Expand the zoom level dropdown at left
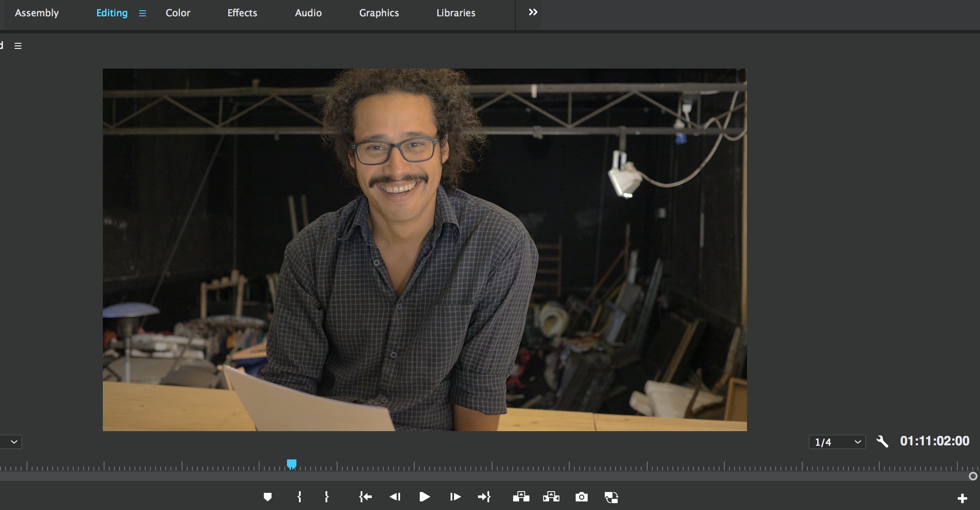Screen dimensions: 980x510 pos(11,442)
